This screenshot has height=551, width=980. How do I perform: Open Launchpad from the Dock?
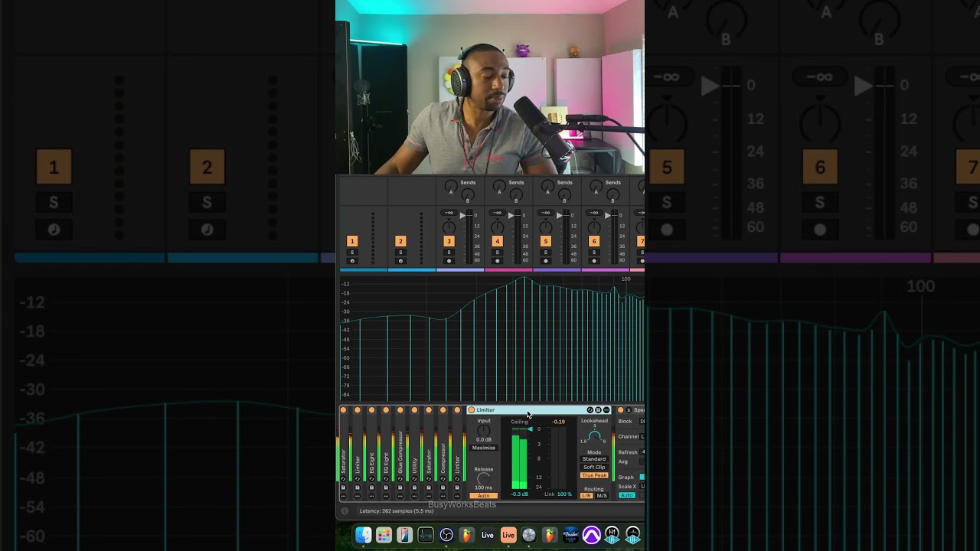[x=384, y=536]
